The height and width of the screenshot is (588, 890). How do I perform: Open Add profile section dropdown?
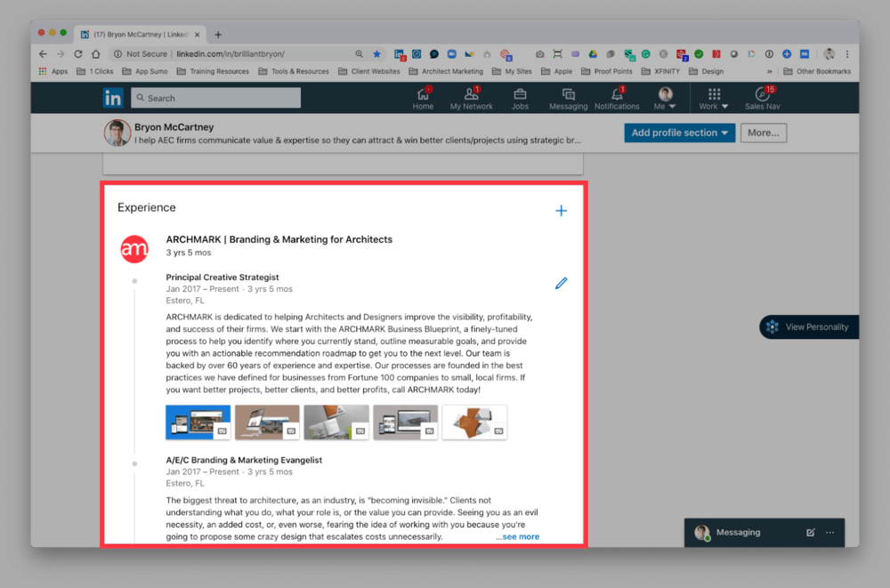(679, 133)
